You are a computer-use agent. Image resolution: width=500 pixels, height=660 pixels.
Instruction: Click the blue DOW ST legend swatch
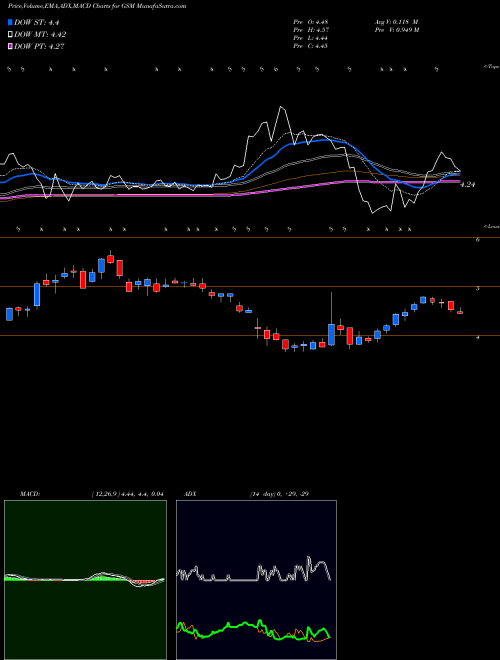pyautogui.click(x=10, y=22)
